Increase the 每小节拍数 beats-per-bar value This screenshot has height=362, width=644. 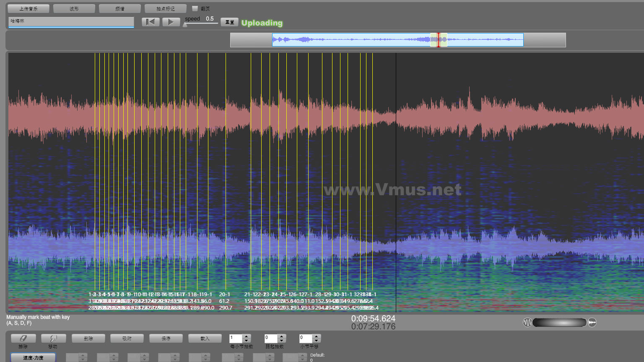[x=247, y=336]
